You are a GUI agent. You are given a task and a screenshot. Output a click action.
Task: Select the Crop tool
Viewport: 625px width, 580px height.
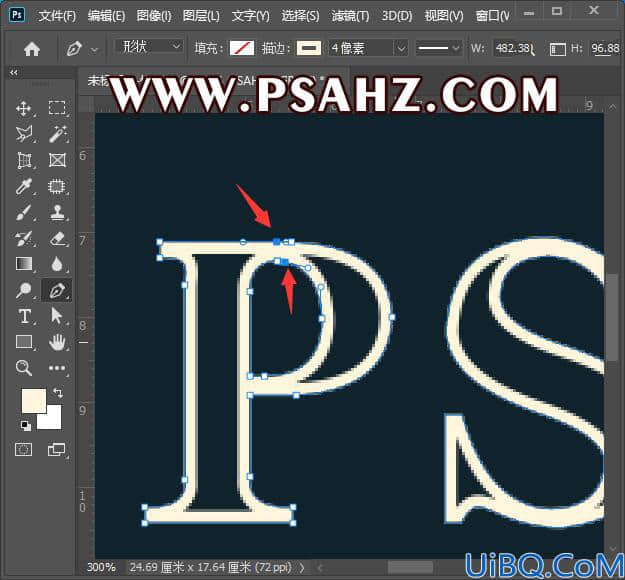point(24,161)
